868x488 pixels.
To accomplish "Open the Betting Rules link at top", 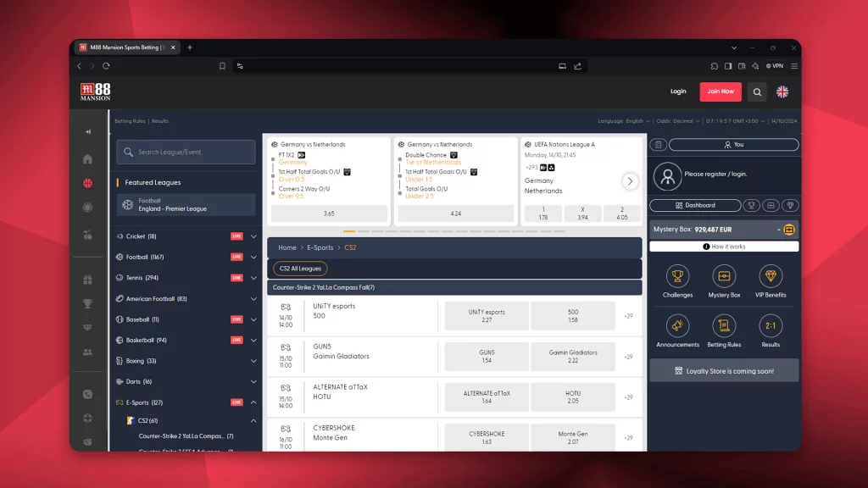I will pyautogui.click(x=130, y=121).
